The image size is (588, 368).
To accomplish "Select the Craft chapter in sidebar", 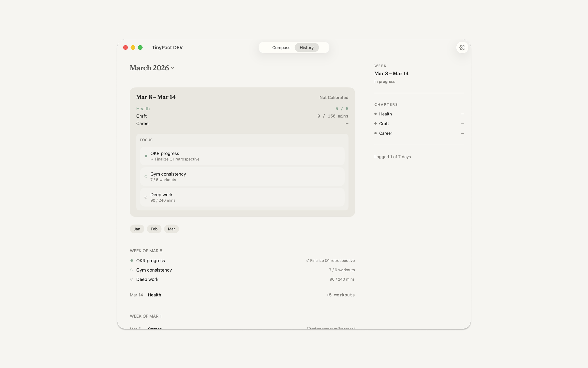I will coord(419,124).
